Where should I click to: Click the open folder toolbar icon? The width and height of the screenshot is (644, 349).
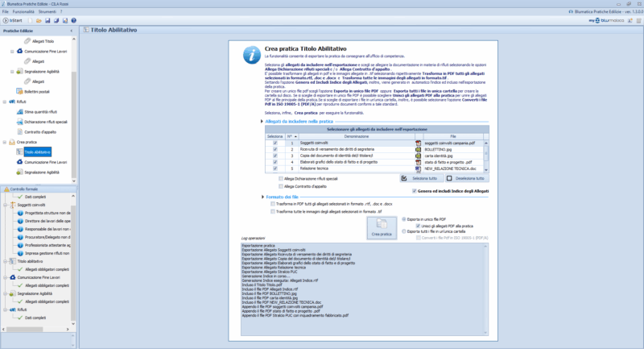[39, 20]
